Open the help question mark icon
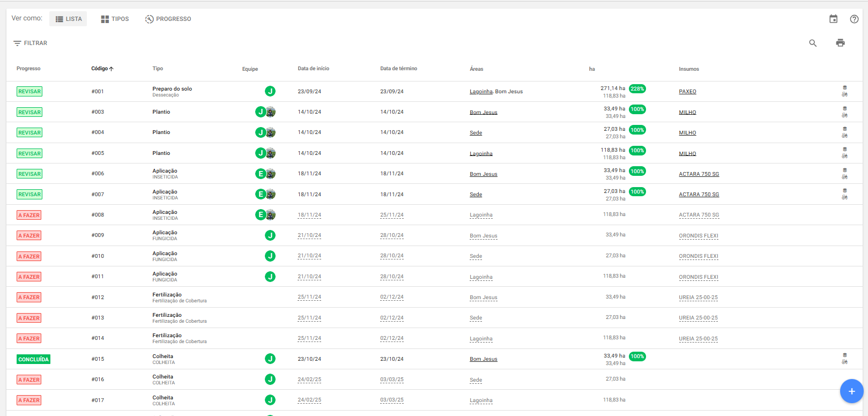 click(854, 19)
